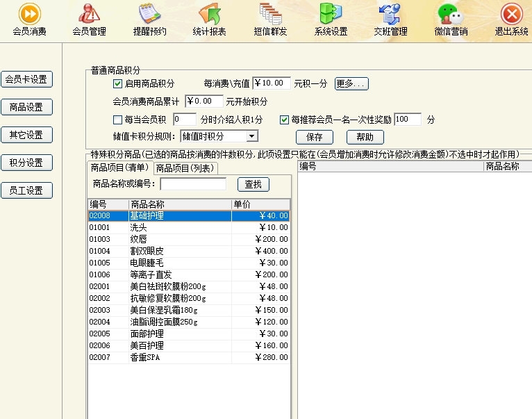
Task: Open the 会员消费 toolbar icon
Action: point(29,14)
